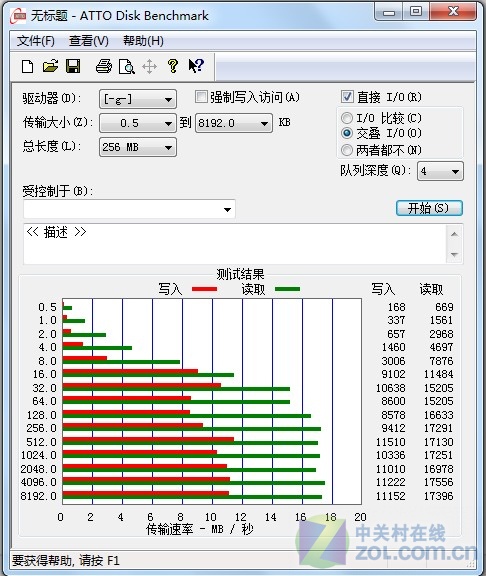486x576 pixels.
Task: Enable the 强制写入访问(A) checkbox
Action: [201, 97]
